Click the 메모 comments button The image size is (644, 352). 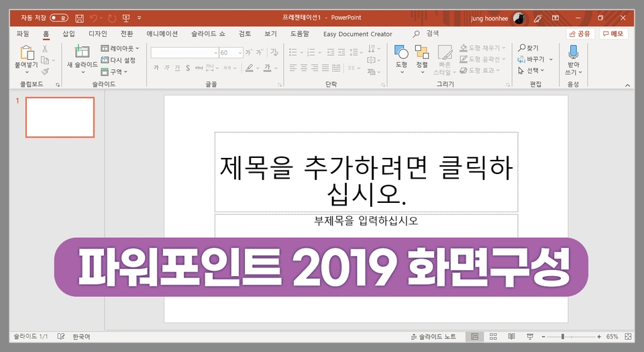pyautogui.click(x=613, y=34)
